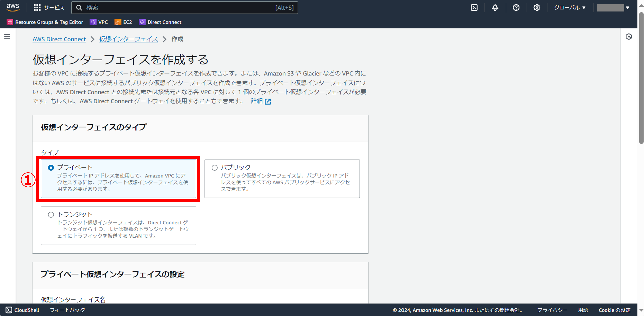644x316 pixels.
Task: Open the Direct Connect bookmark shortcut
Action: [x=160, y=22]
